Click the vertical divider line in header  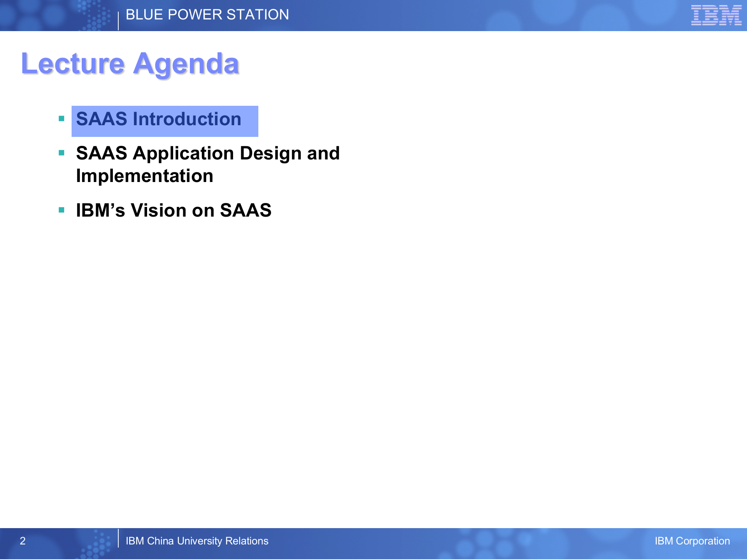coord(118,20)
